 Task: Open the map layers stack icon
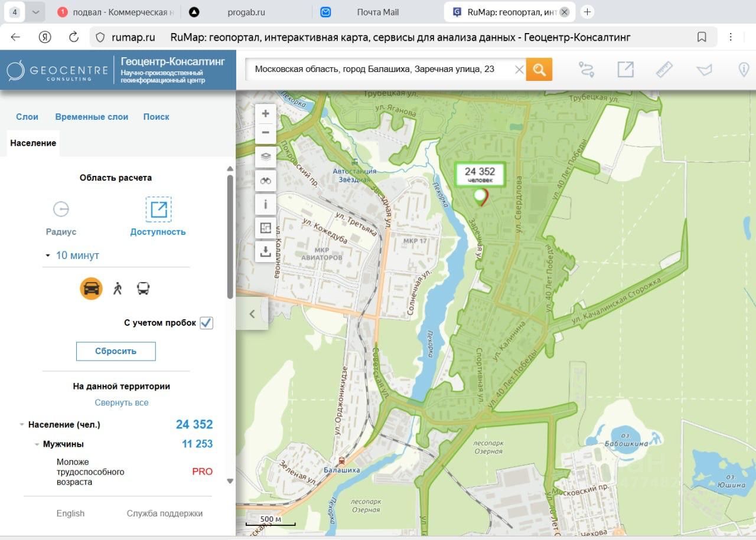(266, 156)
